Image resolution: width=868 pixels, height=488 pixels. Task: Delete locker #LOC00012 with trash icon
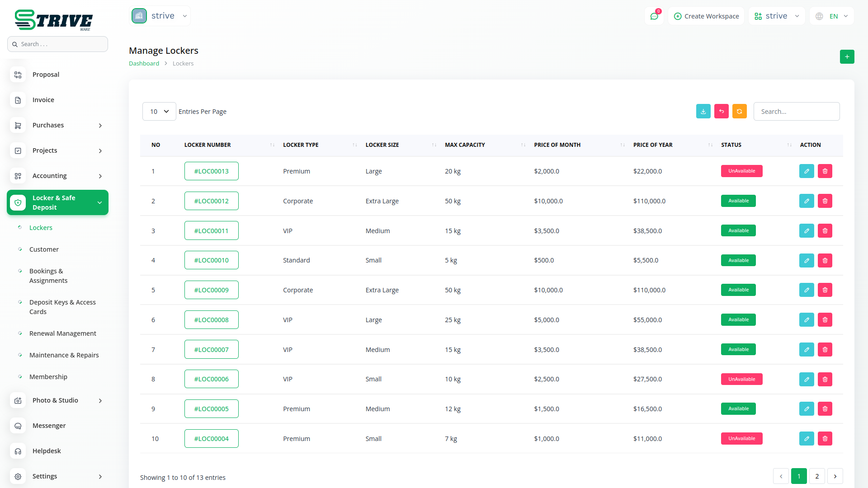pyautogui.click(x=825, y=201)
